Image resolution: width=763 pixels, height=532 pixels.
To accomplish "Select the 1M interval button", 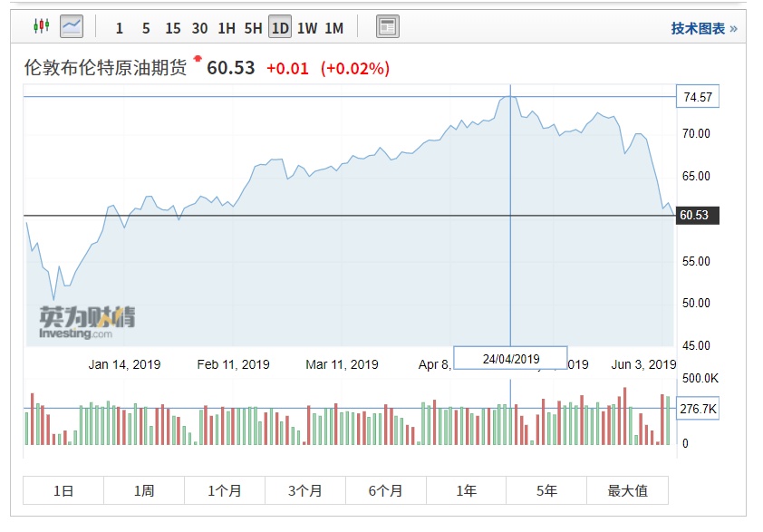I will click(334, 28).
